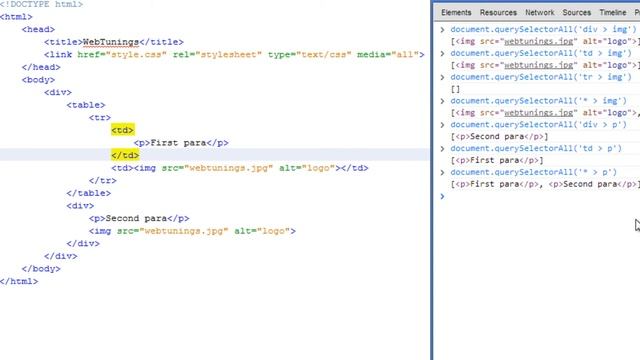This screenshot has height=360, width=640.
Task: Click the First para, Second para result
Action: 545,184
